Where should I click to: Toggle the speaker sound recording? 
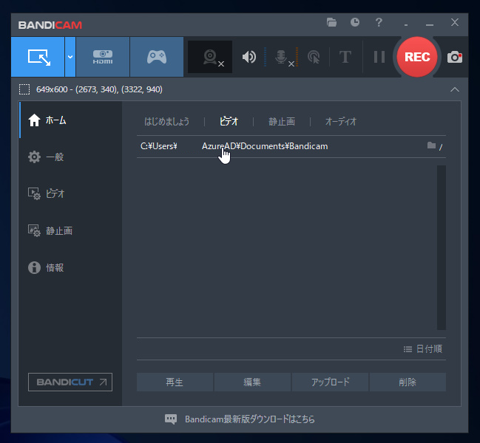pyautogui.click(x=249, y=57)
